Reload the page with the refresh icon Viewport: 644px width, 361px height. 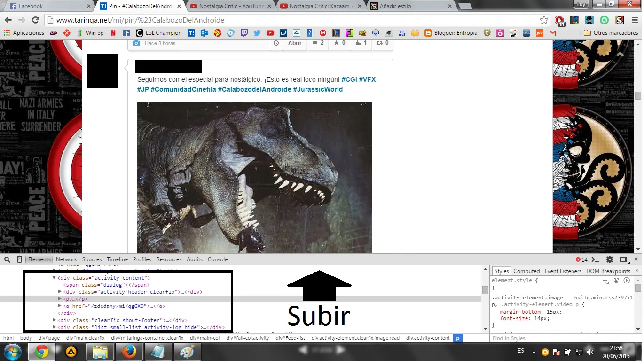(x=35, y=20)
